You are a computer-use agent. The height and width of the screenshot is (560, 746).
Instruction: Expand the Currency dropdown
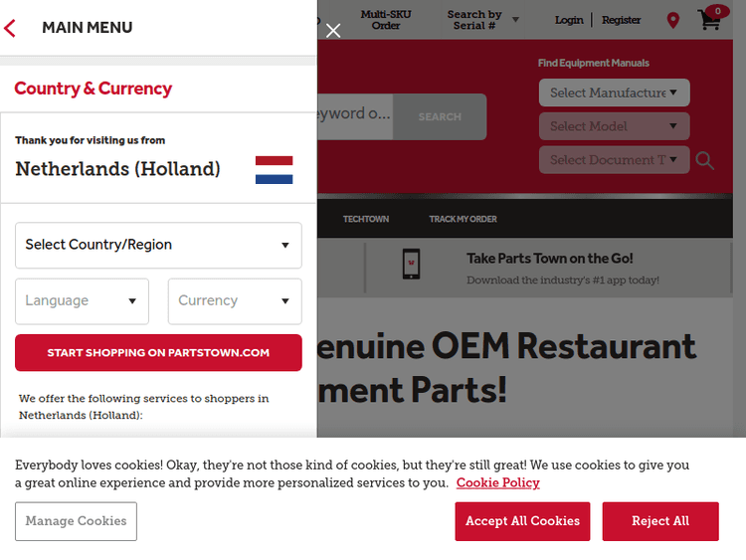pos(235,301)
